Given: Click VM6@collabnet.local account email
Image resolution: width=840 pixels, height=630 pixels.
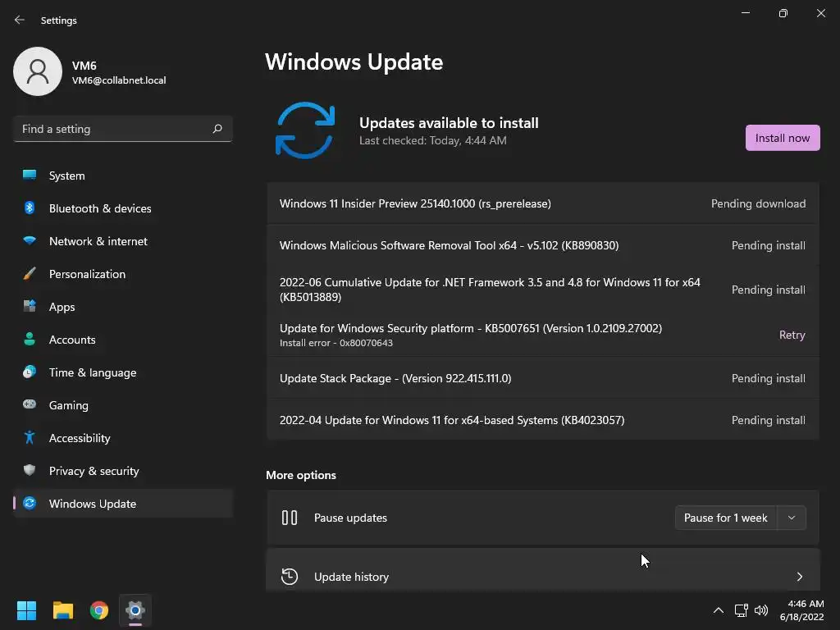Looking at the screenshot, I should point(119,80).
